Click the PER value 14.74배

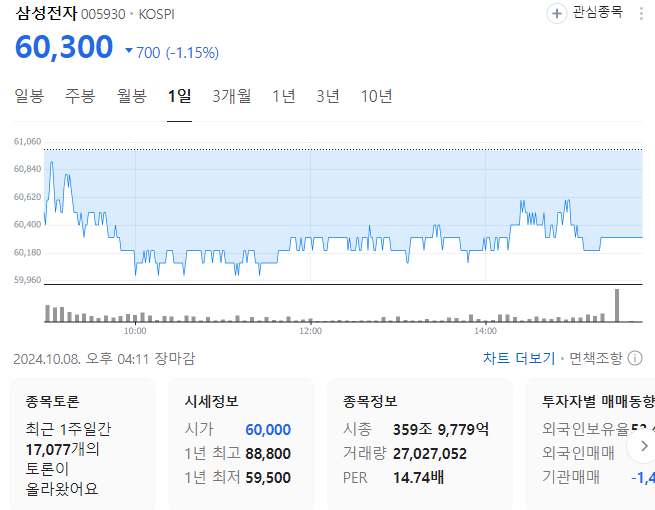click(x=418, y=477)
